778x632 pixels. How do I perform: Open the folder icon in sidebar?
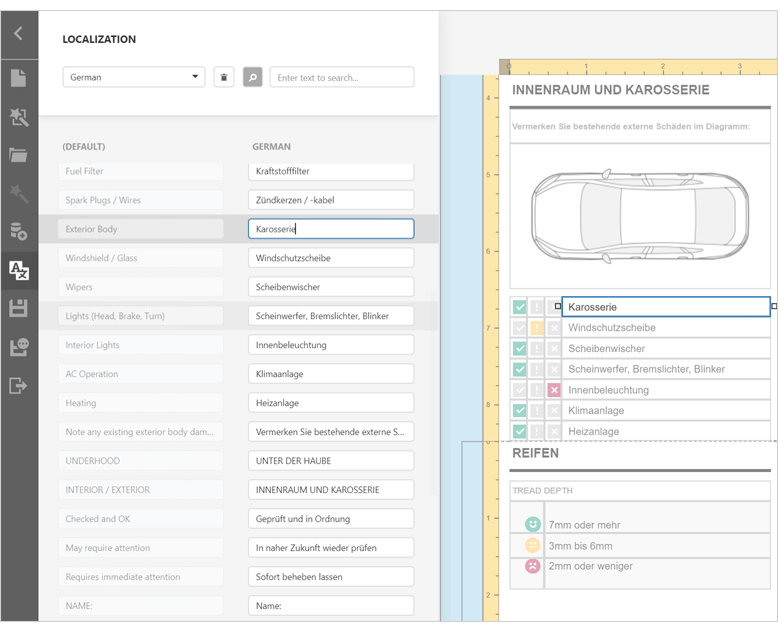coord(18,155)
